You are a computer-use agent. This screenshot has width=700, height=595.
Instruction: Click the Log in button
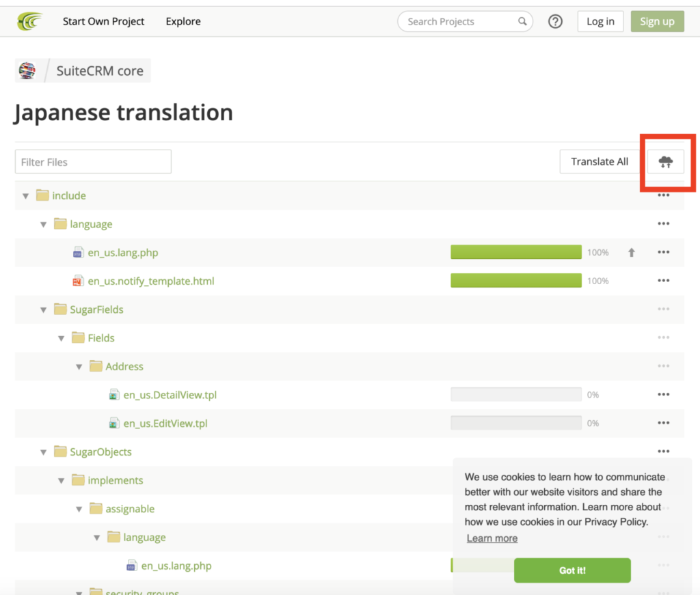[x=600, y=21]
